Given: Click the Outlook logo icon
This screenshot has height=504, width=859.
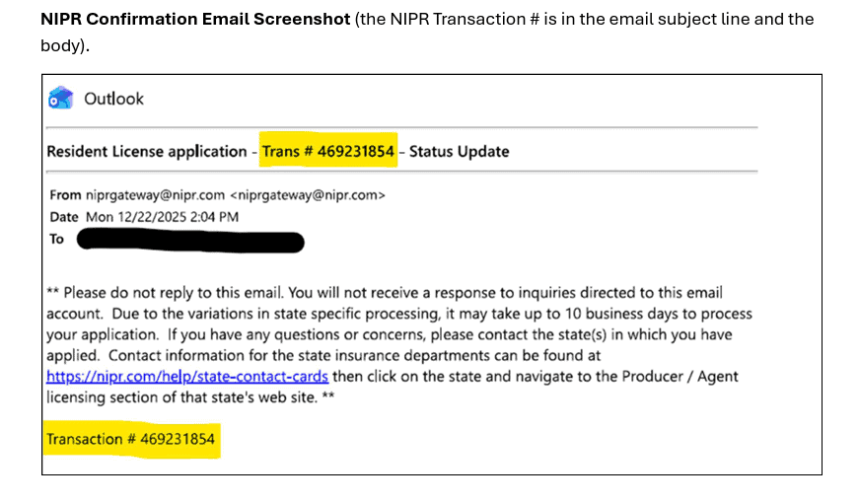Looking at the screenshot, I should tap(60, 99).
